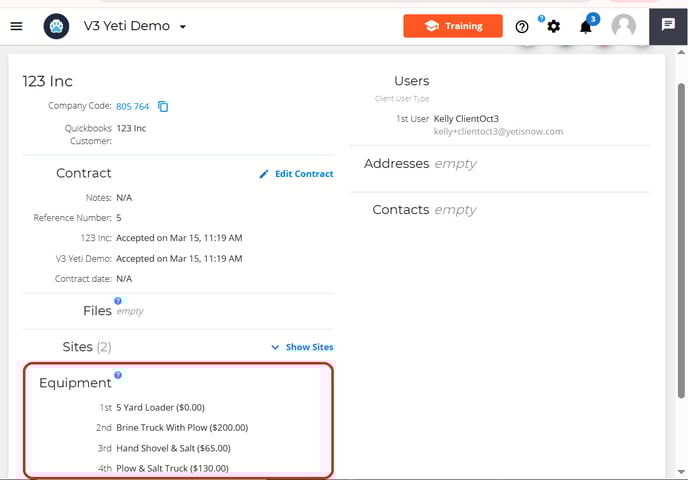
Task: Click the Sites (2) heading
Action: (x=87, y=347)
